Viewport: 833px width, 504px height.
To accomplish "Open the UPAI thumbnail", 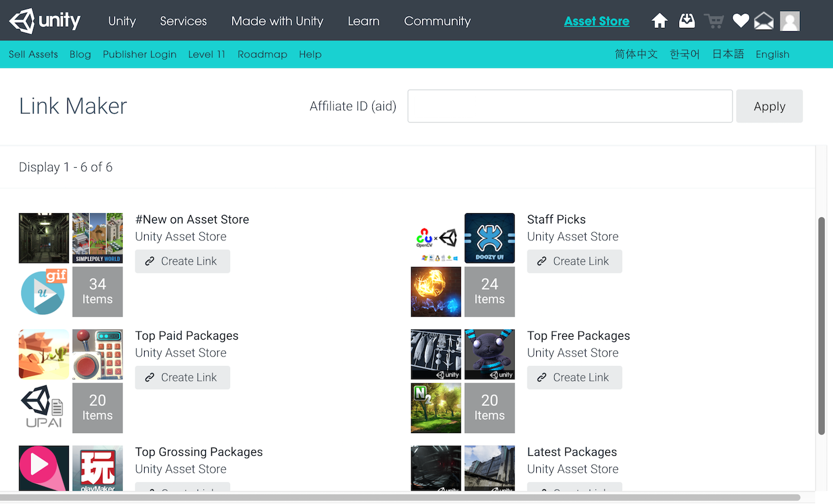I will [x=44, y=408].
